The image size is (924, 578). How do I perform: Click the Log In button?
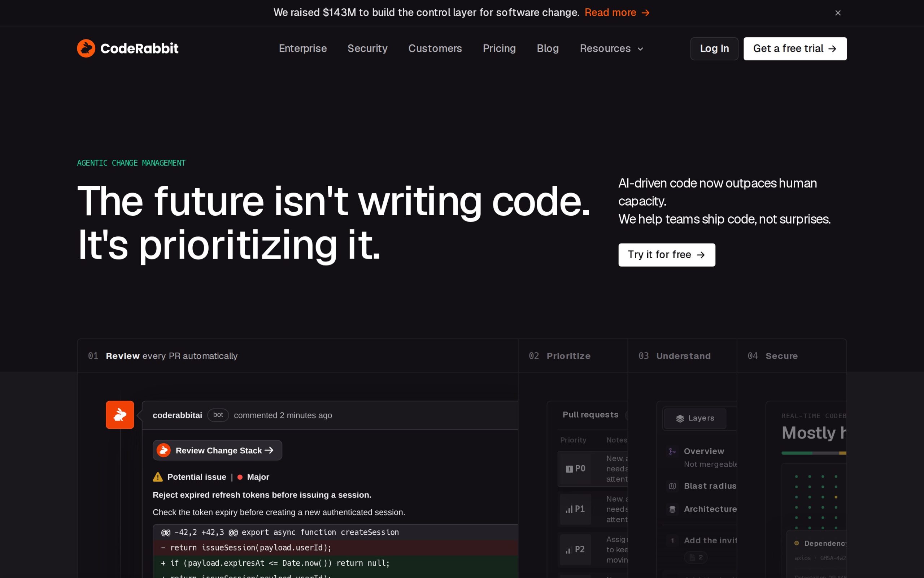(x=714, y=48)
